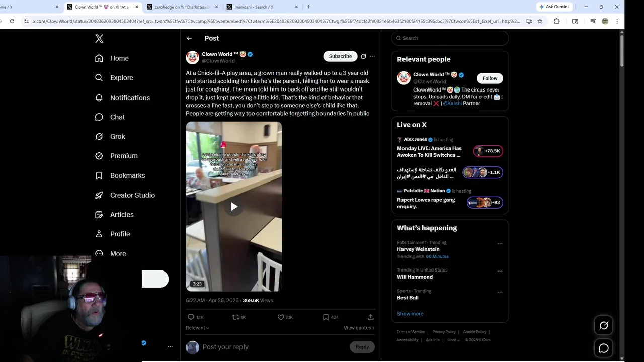The width and height of the screenshot is (644, 362).
Task: Click the 60 Minutes trending link
Action: click(x=437, y=256)
